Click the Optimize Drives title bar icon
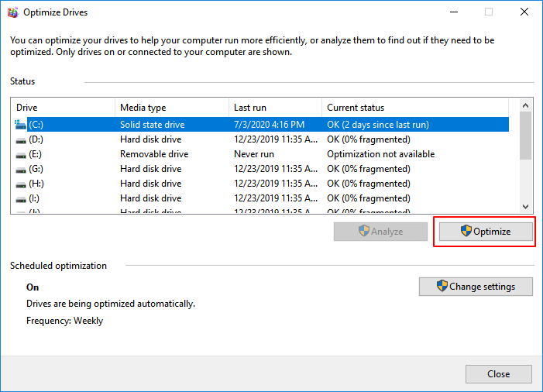The width and height of the screenshot is (543, 392). click(12, 12)
